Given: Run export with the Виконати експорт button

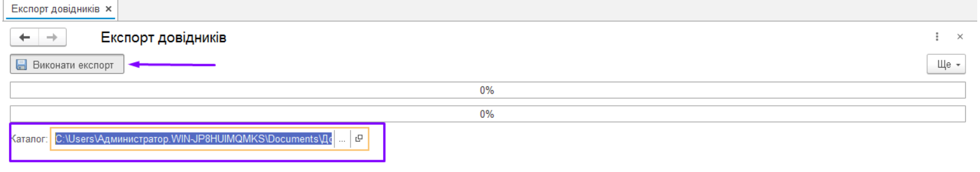Looking at the screenshot, I should (67, 64).
